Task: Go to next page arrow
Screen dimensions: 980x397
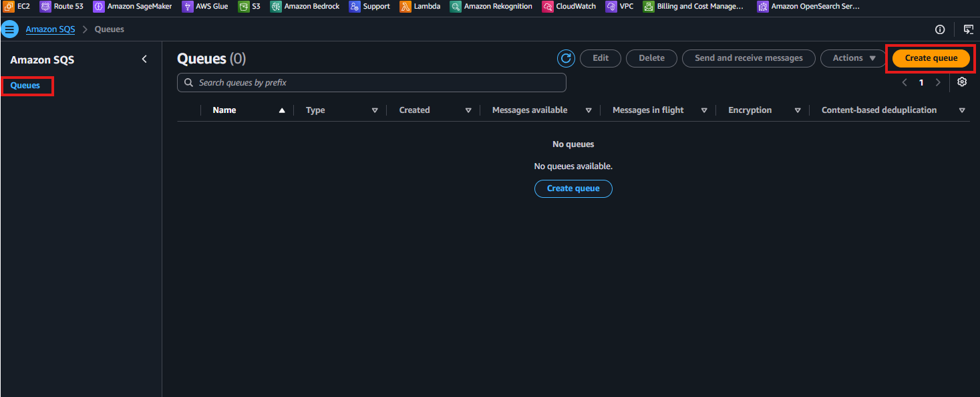Action: click(938, 83)
